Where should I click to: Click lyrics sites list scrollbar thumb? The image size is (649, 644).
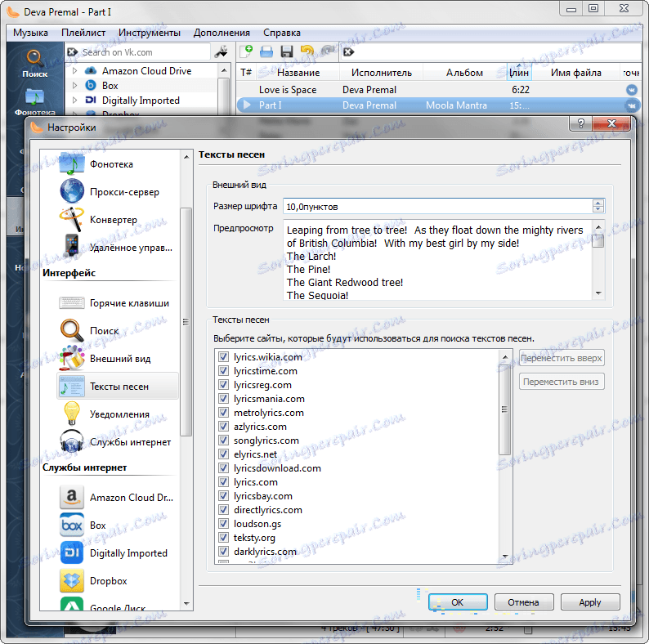(x=504, y=409)
